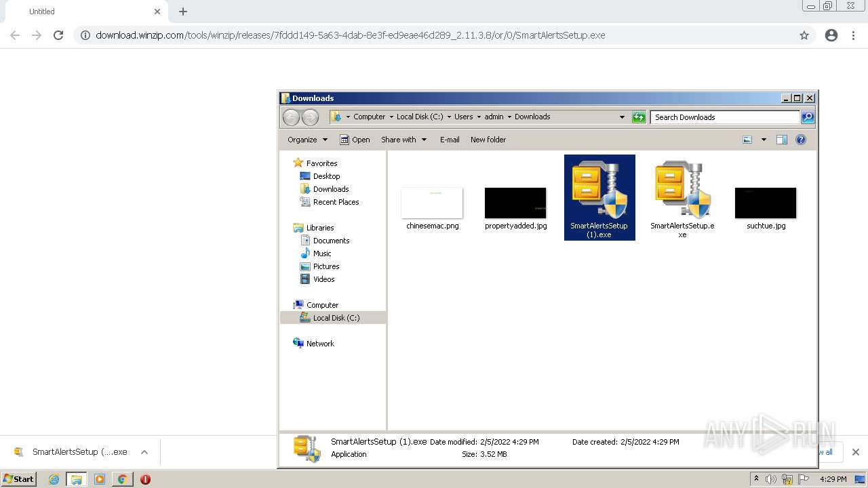
Task: Select Local Disk (C:) in tree
Action: [x=333, y=318]
